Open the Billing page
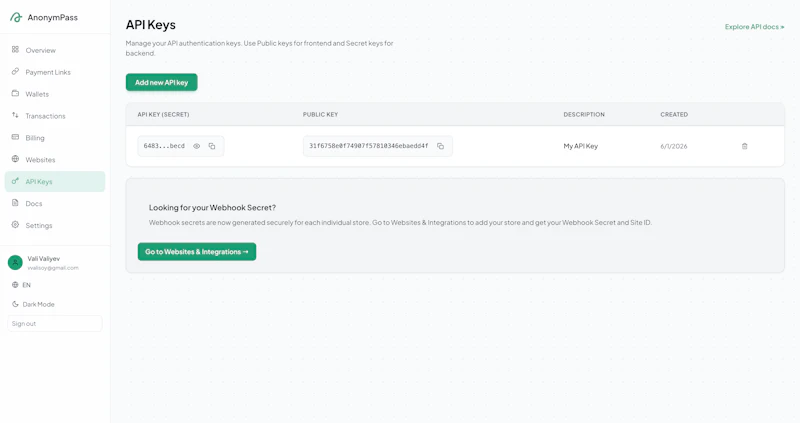 click(x=55, y=138)
